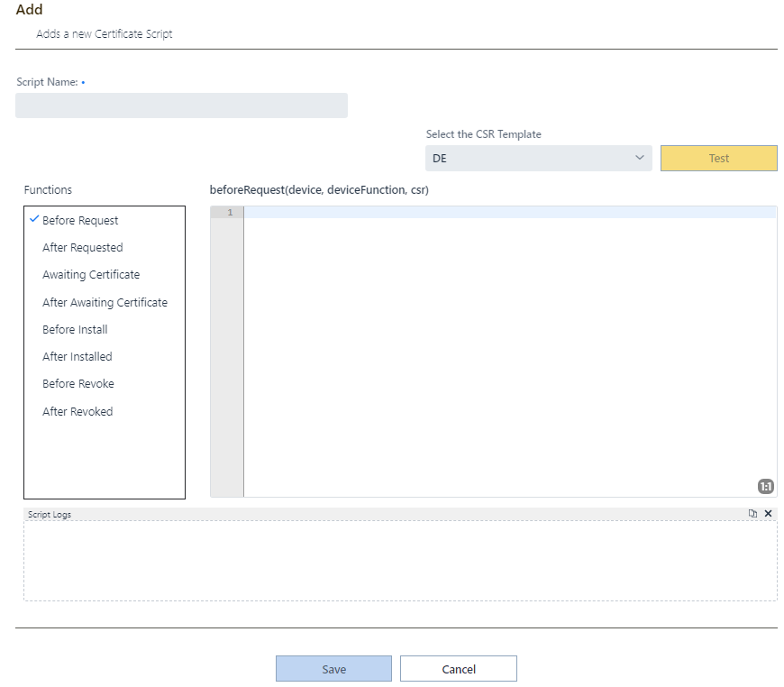Image resolution: width=784 pixels, height=687 pixels.
Task: Select the After Revoked function
Action: point(77,412)
